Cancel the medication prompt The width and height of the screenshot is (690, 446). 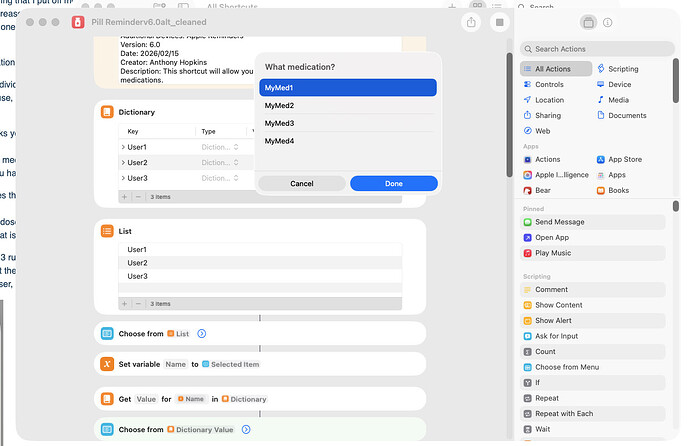click(302, 184)
